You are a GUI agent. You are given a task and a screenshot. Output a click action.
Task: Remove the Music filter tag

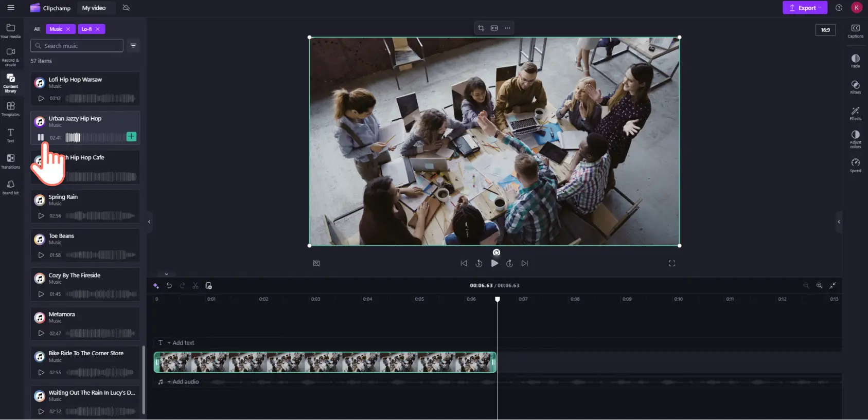click(x=68, y=29)
